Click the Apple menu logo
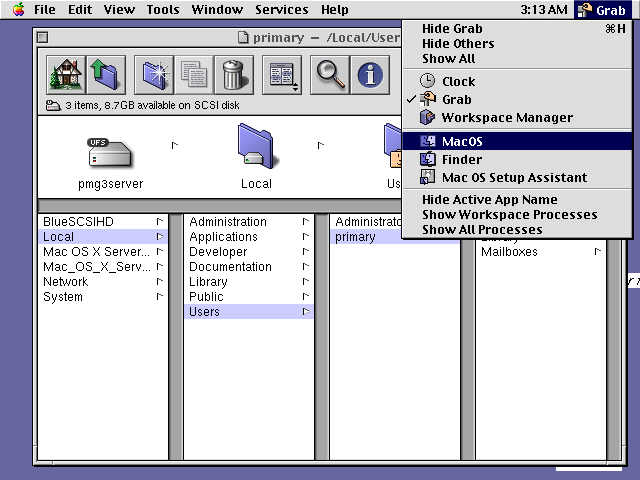Image resolution: width=640 pixels, height=480 pixels. (18, 9)
